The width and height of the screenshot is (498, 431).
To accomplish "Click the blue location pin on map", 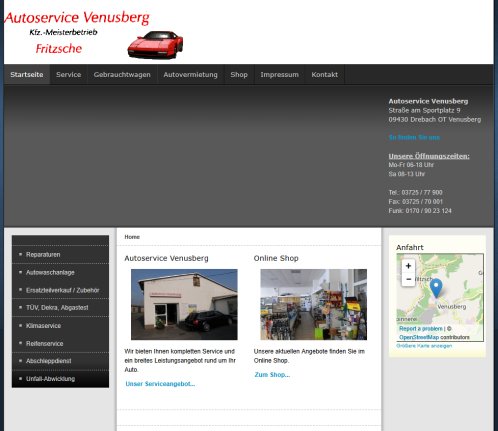I will 436,288.
